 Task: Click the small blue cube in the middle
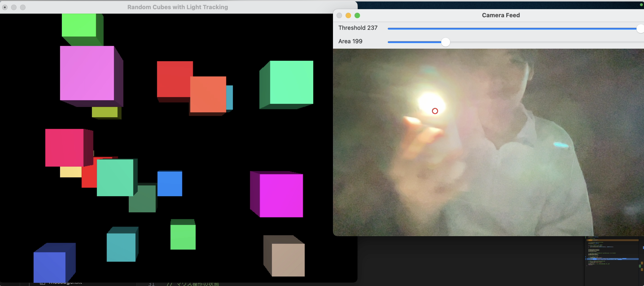[x=170, y=184]
